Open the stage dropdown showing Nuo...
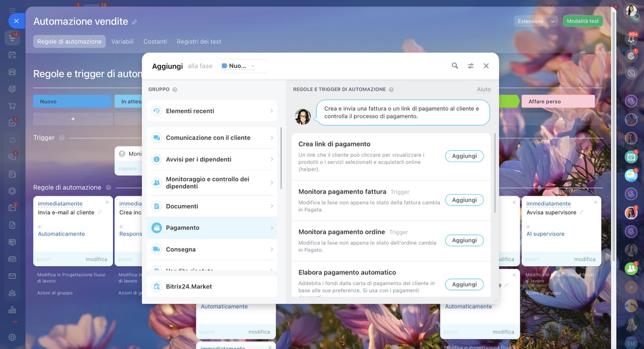 click(x=242, y=66)
